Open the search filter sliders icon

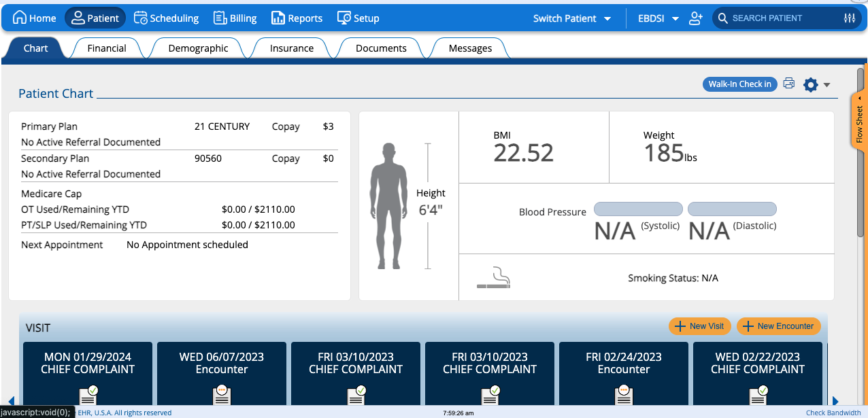(x=849, y=18)
